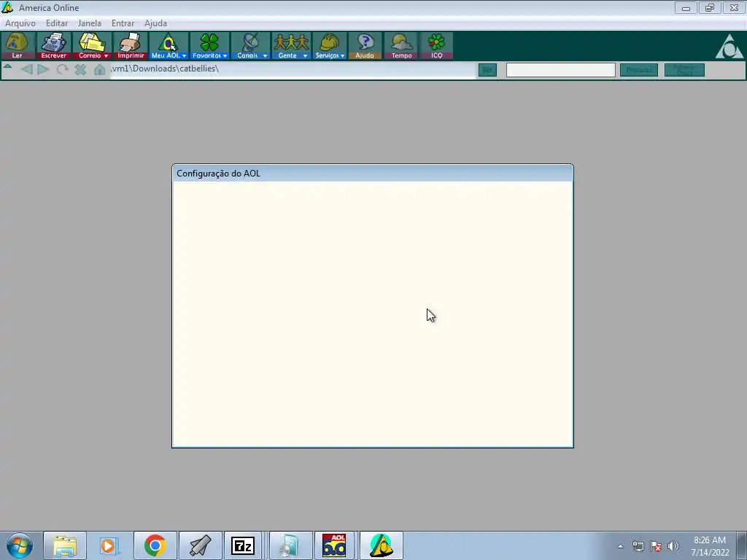Open the Arquivo menu
The width and height of the screenshot is (747, 560).
click(20, 23)
